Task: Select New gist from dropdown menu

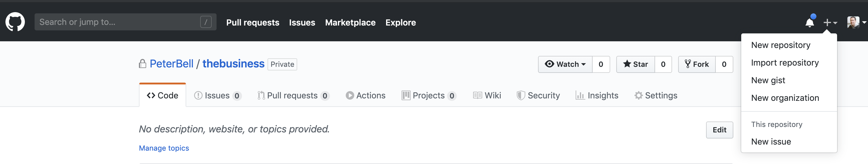Action: pos(789,80)
